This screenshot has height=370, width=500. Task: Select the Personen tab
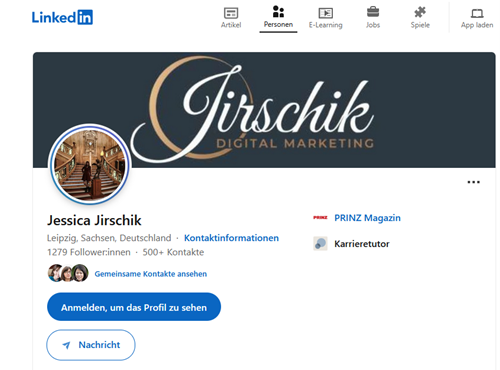pos(278,17)
